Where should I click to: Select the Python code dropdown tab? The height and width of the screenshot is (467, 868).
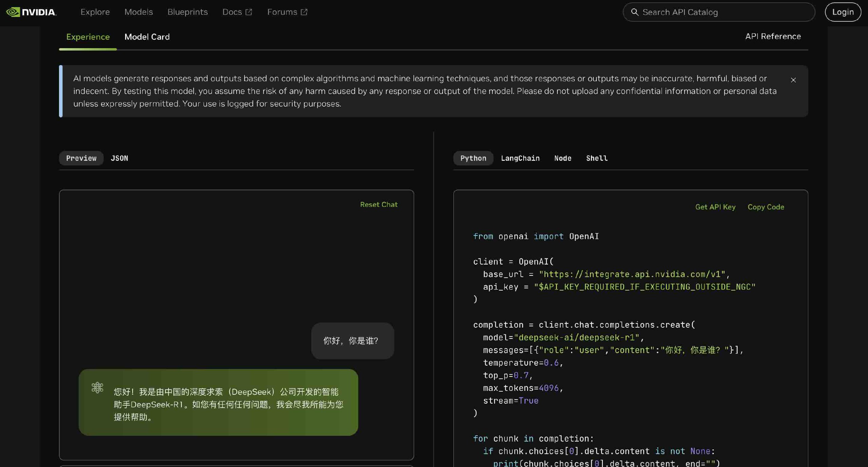pos(473,158)
